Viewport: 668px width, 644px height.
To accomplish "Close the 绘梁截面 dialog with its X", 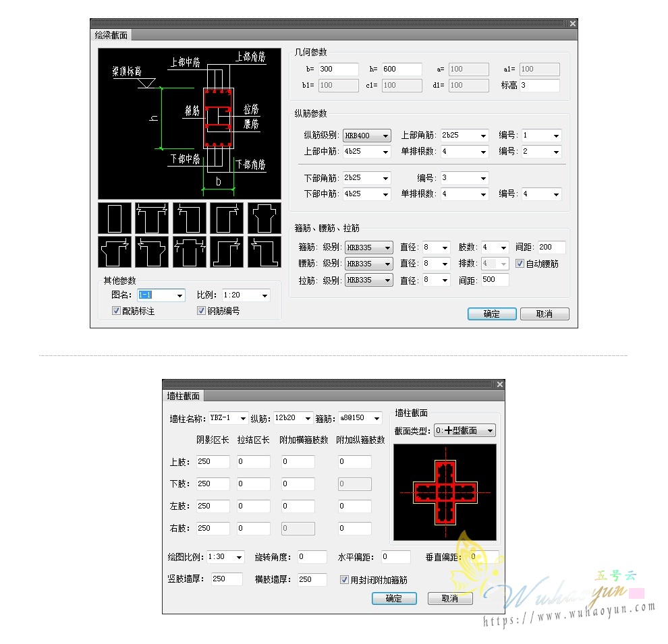I will (573, 24).
